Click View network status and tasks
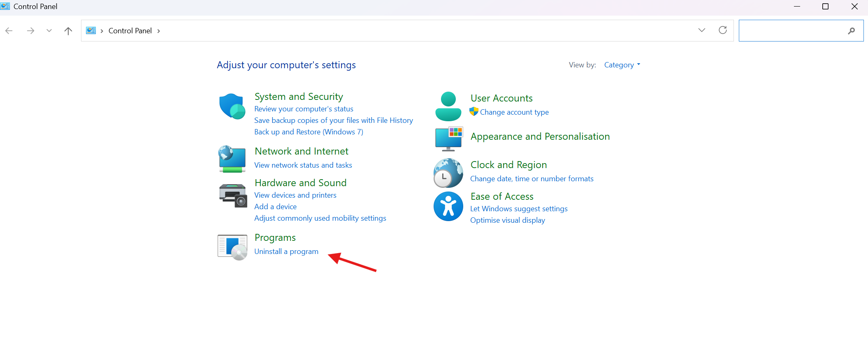868x360 pixels. [x=303, y=165]
